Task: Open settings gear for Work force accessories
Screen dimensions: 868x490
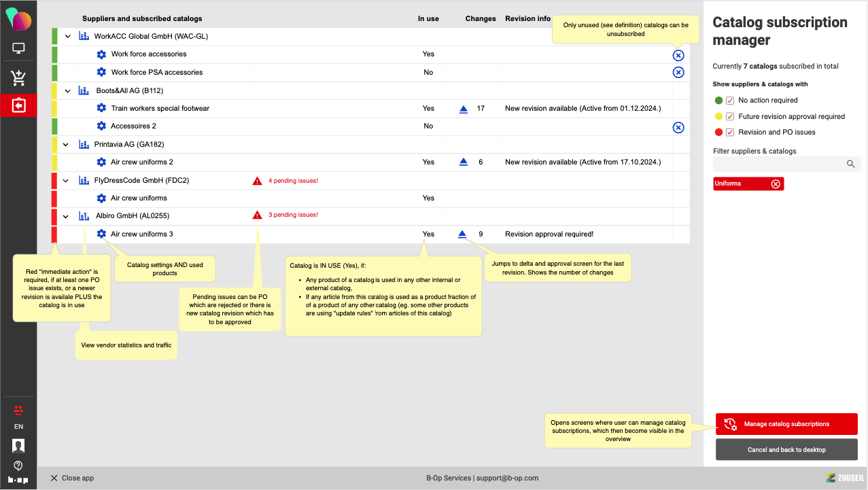Action: click(x=101, y=54)
